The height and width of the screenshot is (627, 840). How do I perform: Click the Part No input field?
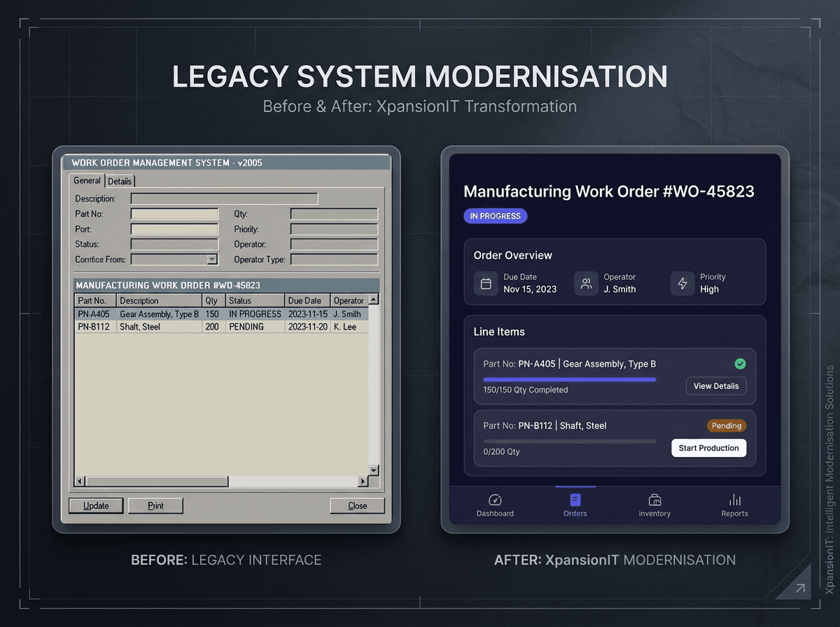tap(174, 214)
